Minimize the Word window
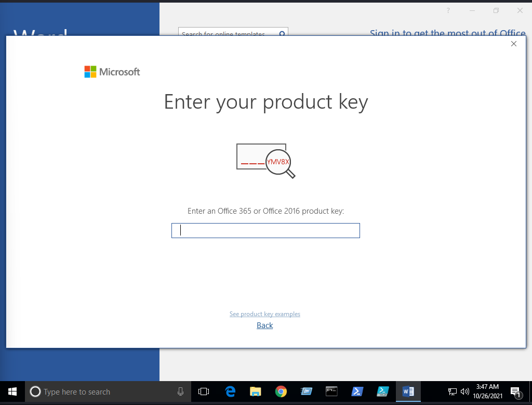This screenshot has height=405, width=532. coord(472,10)
